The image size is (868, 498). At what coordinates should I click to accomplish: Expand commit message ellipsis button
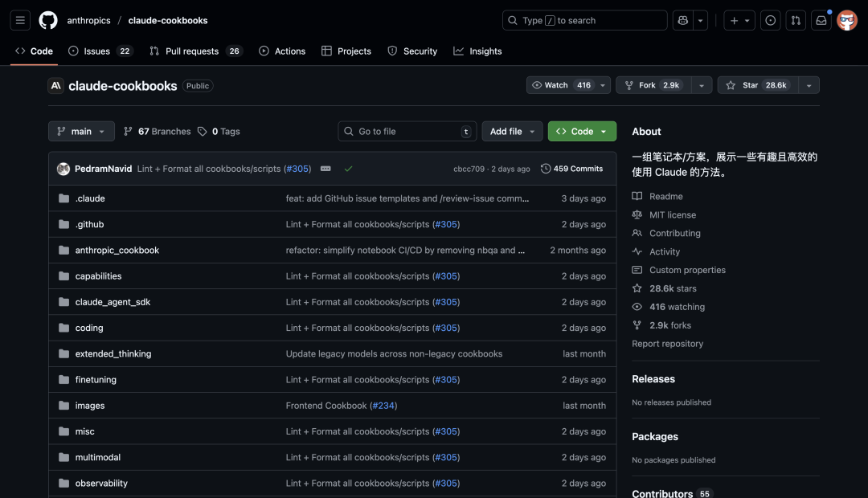[x=325, y=169]
